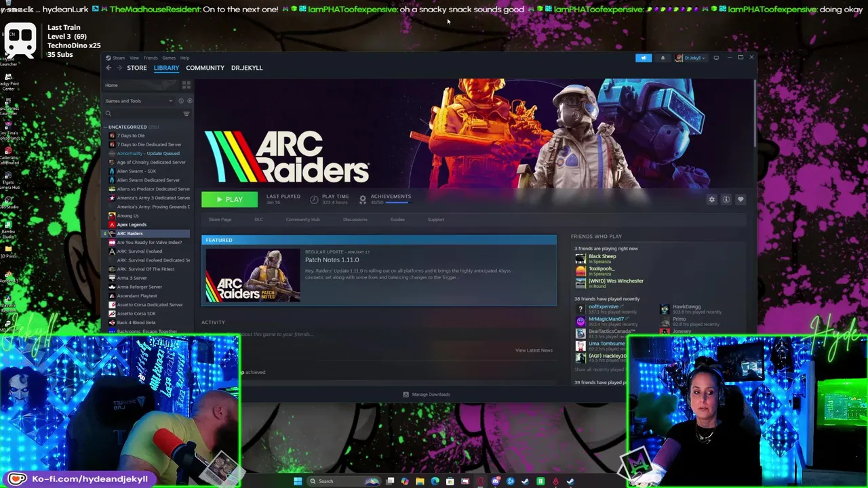
Task: Add ARC Raiders to favorites heart icon
Action: pyautogui.click(x=741, y=199)
